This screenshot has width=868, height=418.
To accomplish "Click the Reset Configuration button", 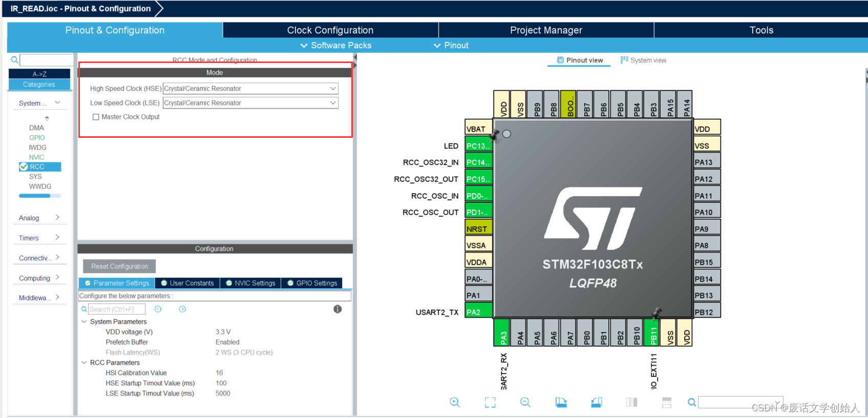I will (119, 266).
